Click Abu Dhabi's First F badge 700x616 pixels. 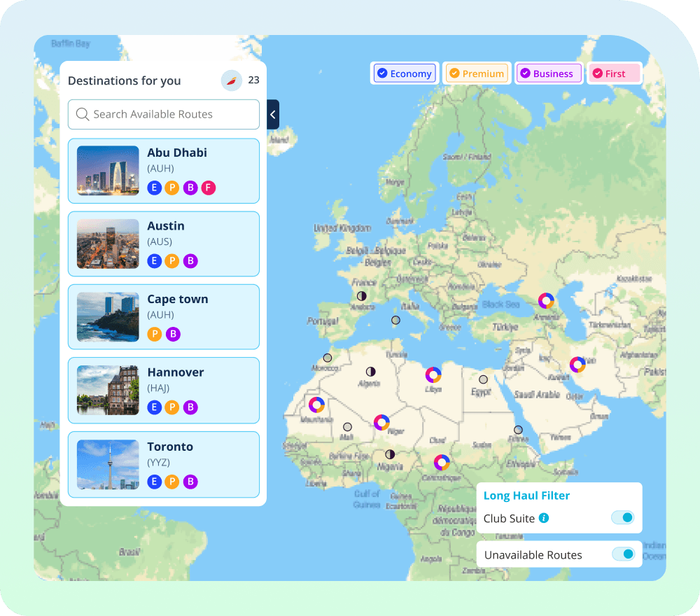(209, 188)
